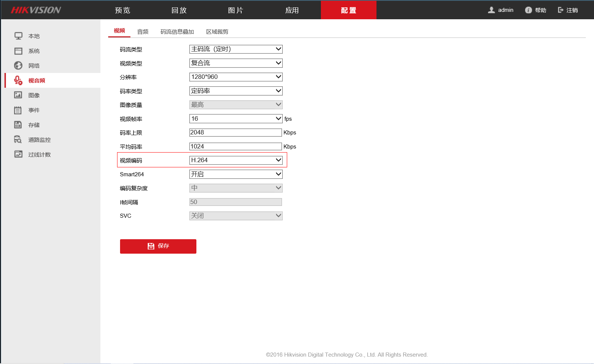594x364 pixels.
Task: Click the 道路监控 icon in sidebar
Action: (18, 140)
